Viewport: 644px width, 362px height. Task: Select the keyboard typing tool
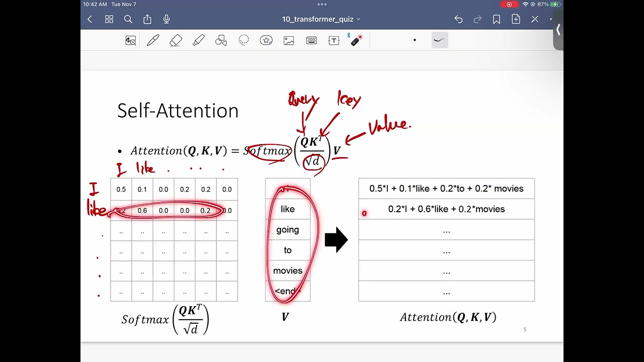click(311, 41)
